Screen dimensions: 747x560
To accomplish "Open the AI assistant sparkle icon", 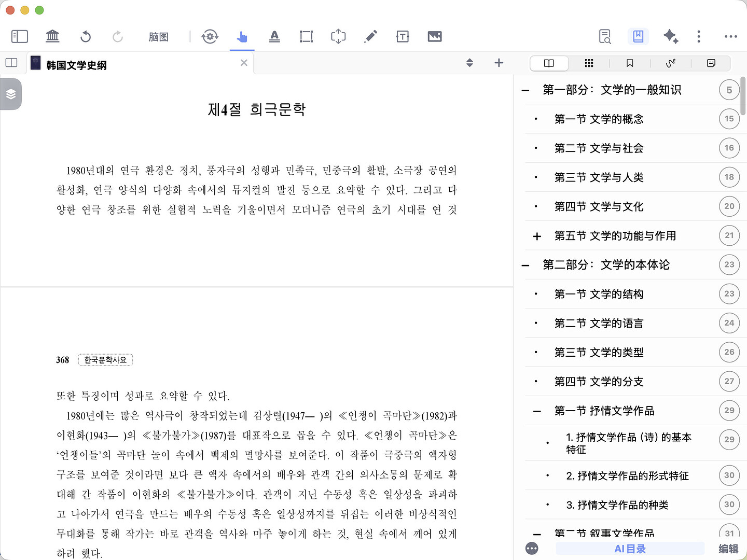I will tap(671, 36).
